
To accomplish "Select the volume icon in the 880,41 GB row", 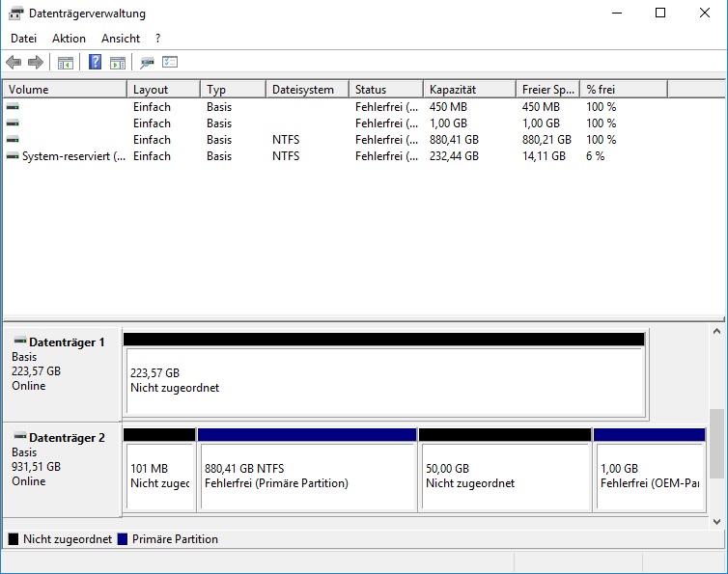I will point(13,139).
